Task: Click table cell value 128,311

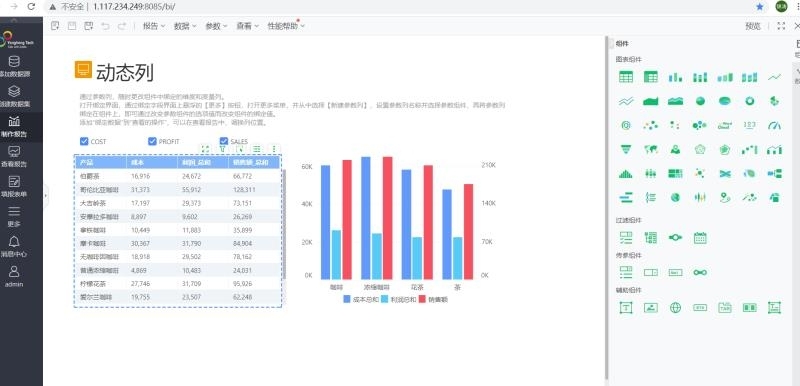Action: pos(244,189)
